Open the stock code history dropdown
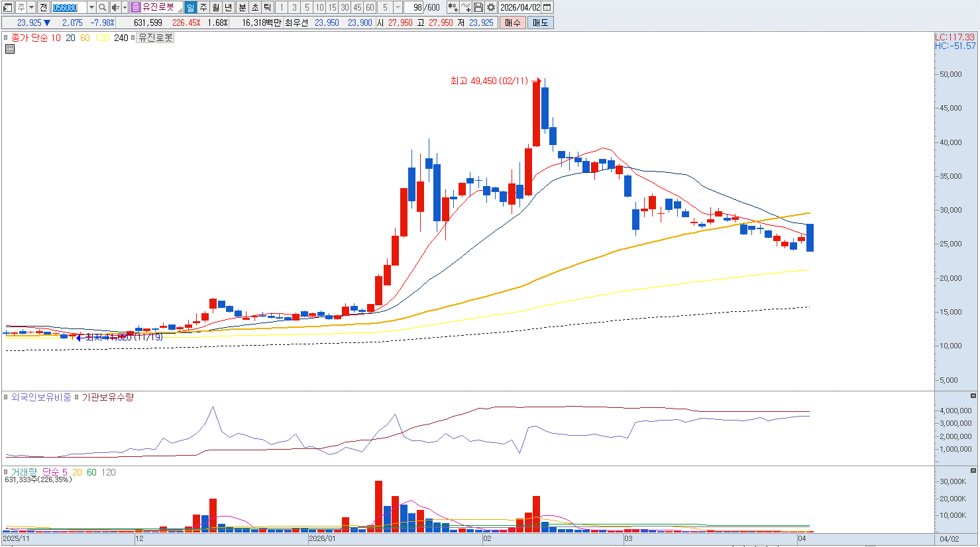980x547 pixels. (92, 7)
